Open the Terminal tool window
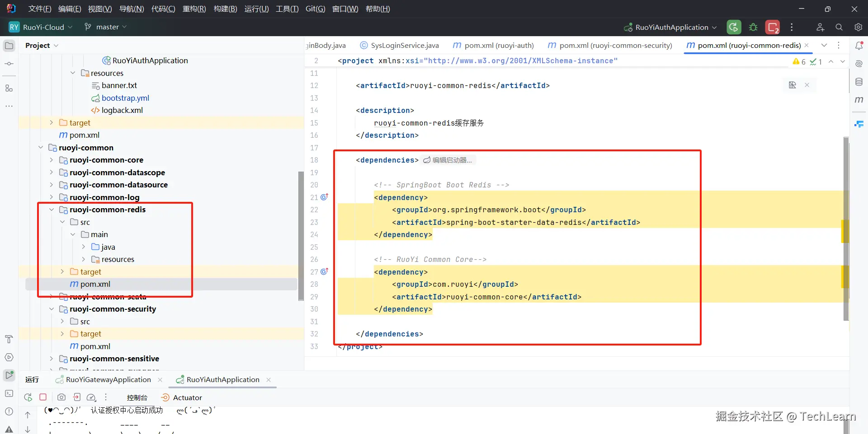The height and width of the screenshot is (434, 868). pyautogui.click(x=9, y=393)
